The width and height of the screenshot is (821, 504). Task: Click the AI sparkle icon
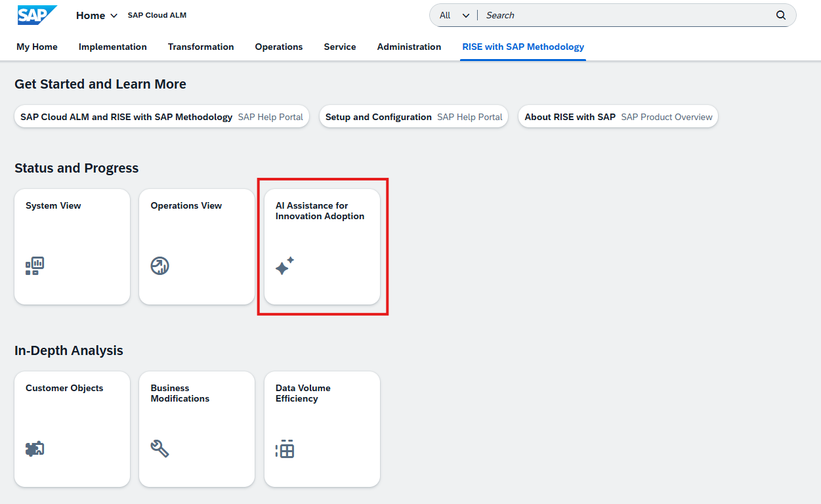[x=285, y=266]
